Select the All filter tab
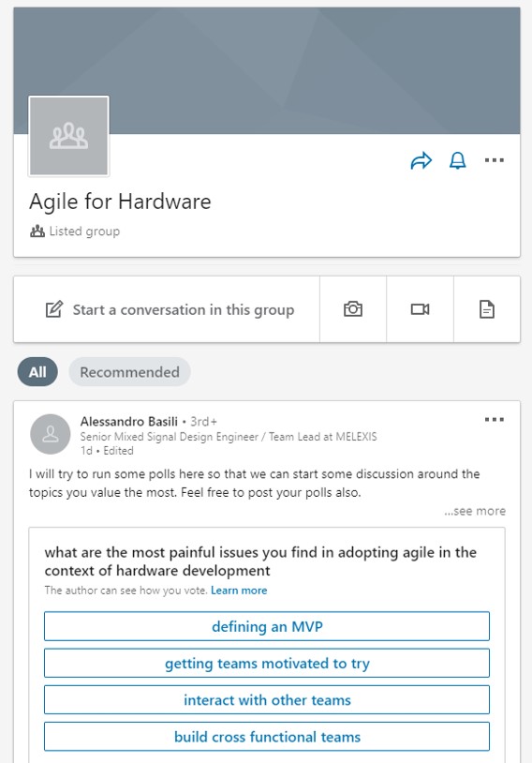The height and width of the screenshot is (763, 532). pyautogui.click(x=37, y=372)
